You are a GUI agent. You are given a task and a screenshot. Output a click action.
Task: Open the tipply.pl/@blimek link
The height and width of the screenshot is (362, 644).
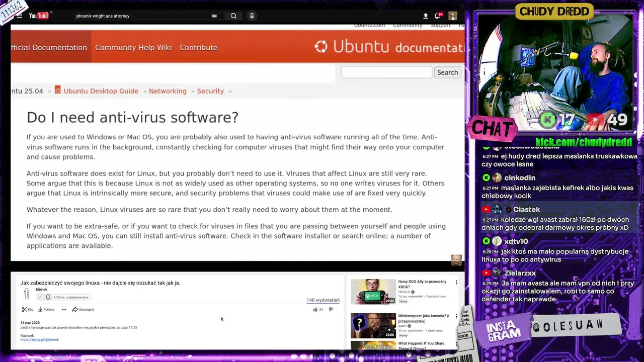tap(39, 340)
